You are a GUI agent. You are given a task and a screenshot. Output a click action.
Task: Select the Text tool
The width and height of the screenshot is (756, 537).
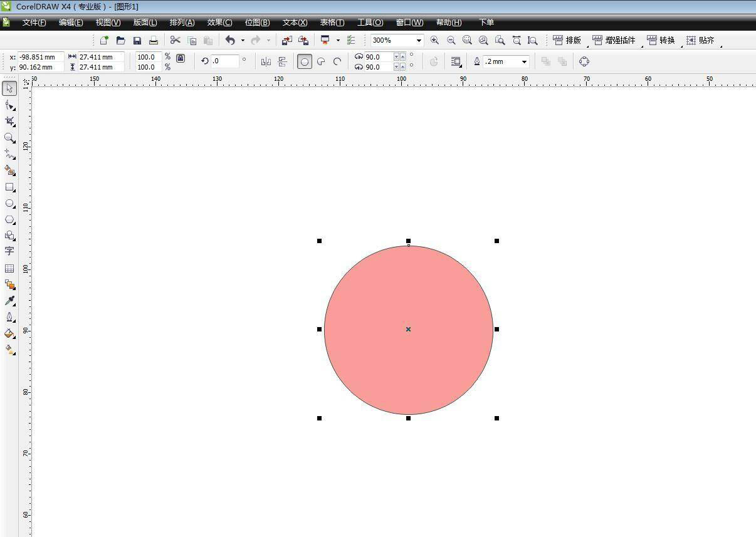click(x=9, y=251)
